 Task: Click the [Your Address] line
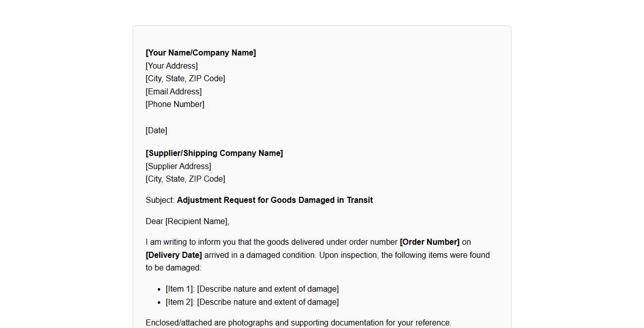(x=172, y=66)
